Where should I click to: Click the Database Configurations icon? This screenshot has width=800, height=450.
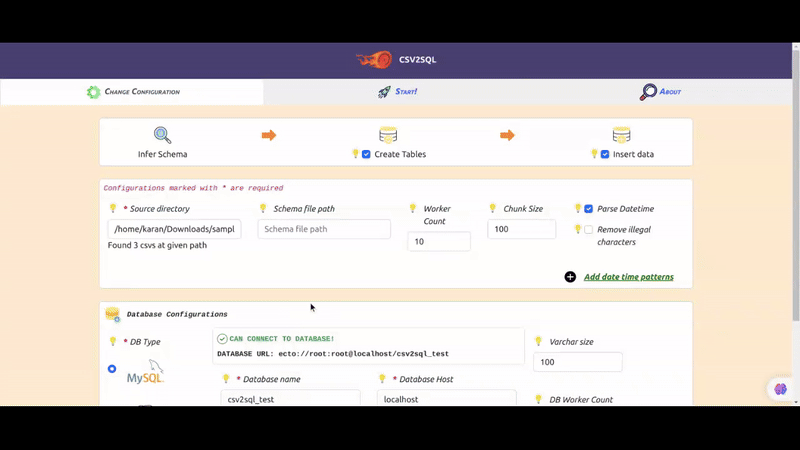click(112, 314)
